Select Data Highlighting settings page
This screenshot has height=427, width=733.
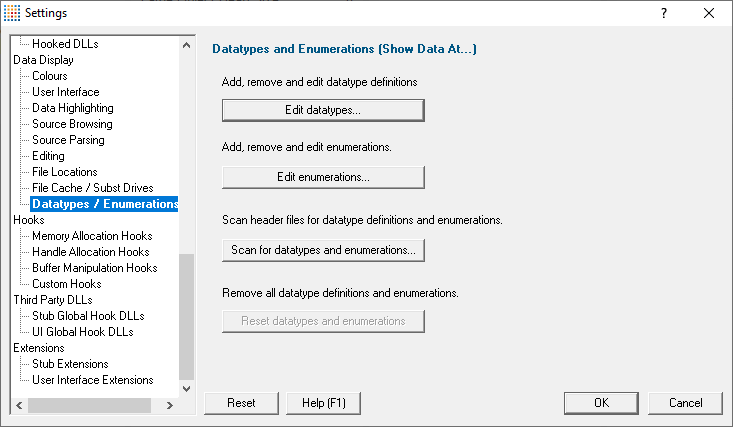pos(72,108)
